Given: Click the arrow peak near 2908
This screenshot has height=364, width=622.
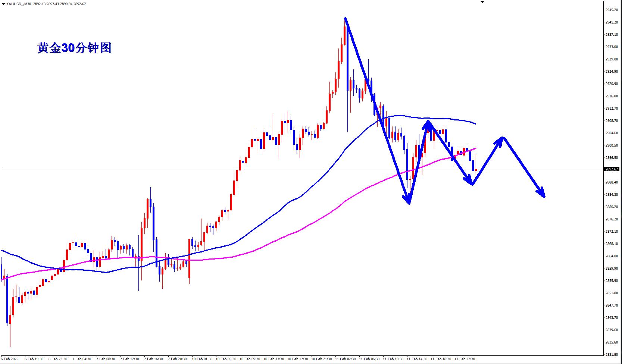Looking at the screenshot, I should tap(428, 121).
